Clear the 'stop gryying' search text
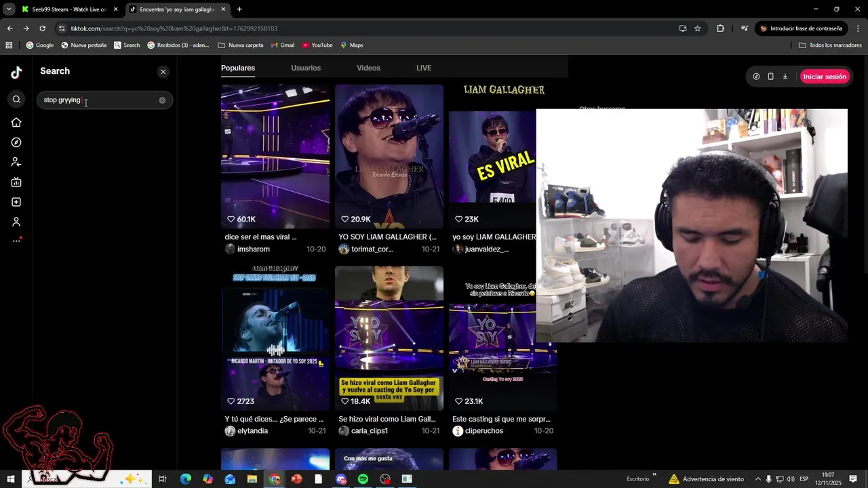The image size is (868, 488). [162, 100]
